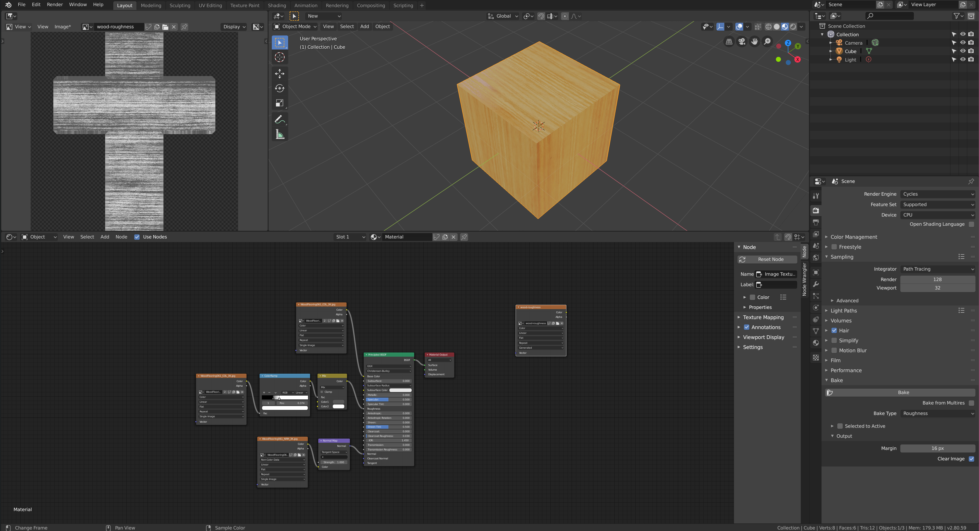Select the Scale tool
Screen dimensions: 980x531
click(x=280, y=103)
